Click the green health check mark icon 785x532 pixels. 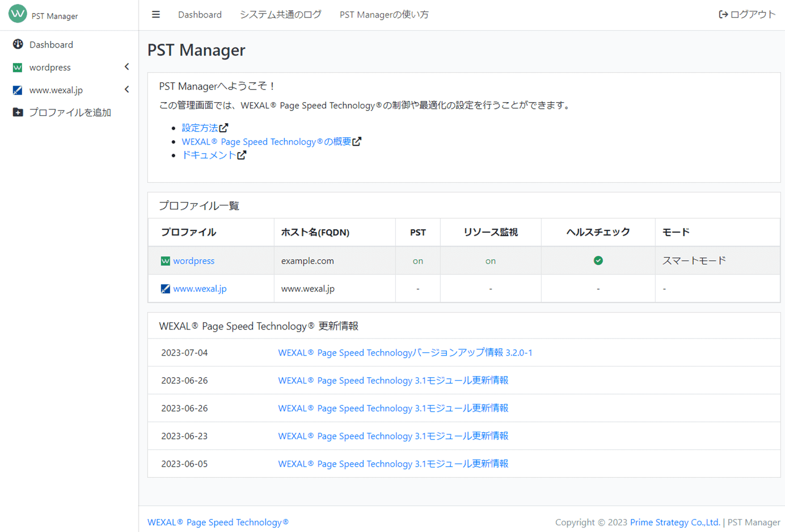598,260
